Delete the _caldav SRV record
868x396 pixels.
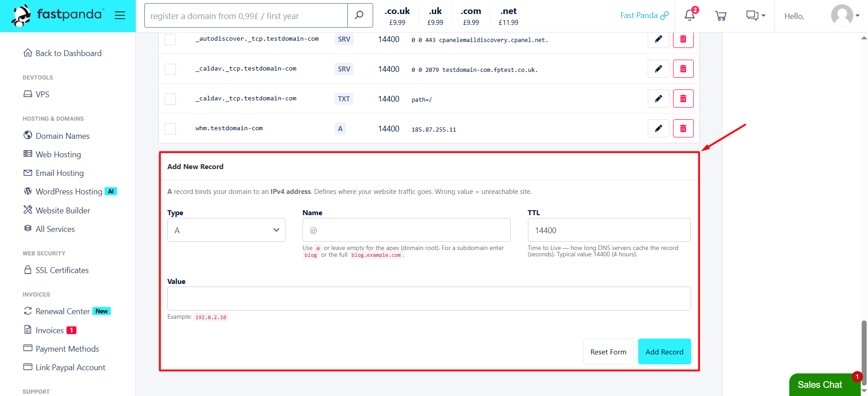click(x=683, y=69)
